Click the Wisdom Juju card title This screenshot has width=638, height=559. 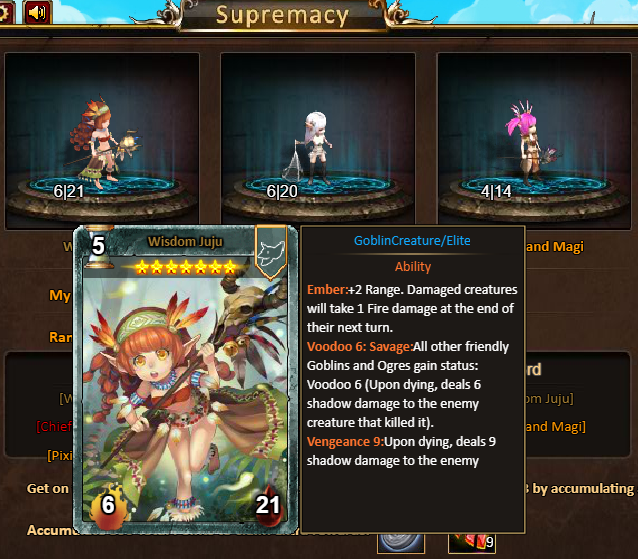(x=185, y=241)
